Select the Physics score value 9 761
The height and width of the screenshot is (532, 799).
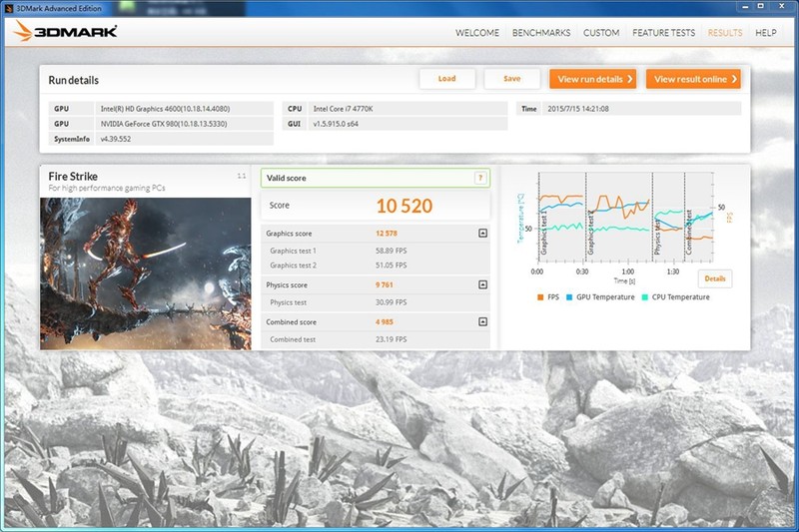click(x=385, y=284)
